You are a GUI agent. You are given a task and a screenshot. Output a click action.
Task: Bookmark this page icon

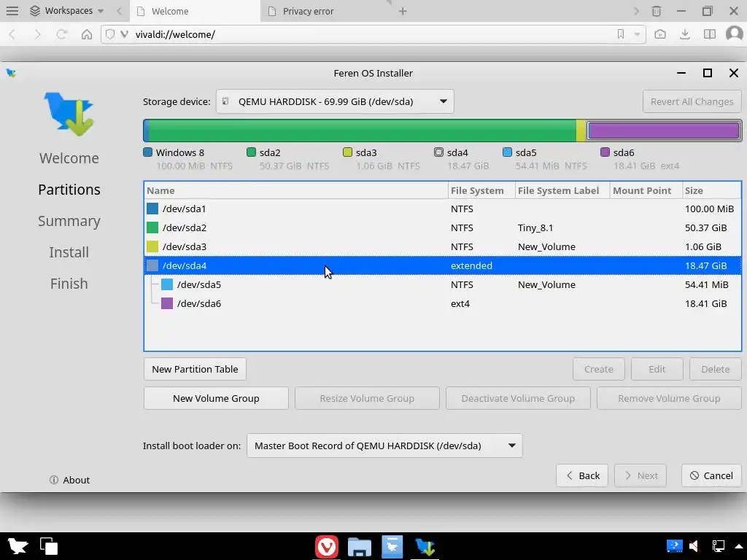point(621,34)
